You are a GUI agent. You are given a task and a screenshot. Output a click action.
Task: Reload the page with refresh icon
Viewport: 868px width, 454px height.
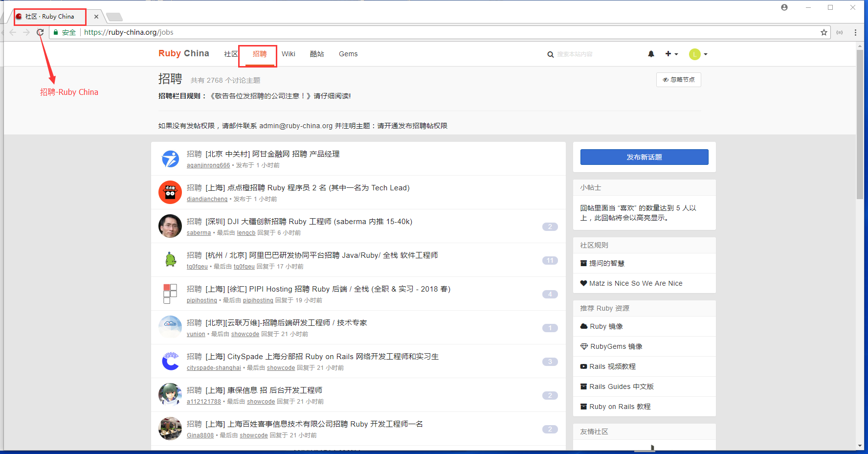coord(40,32)
